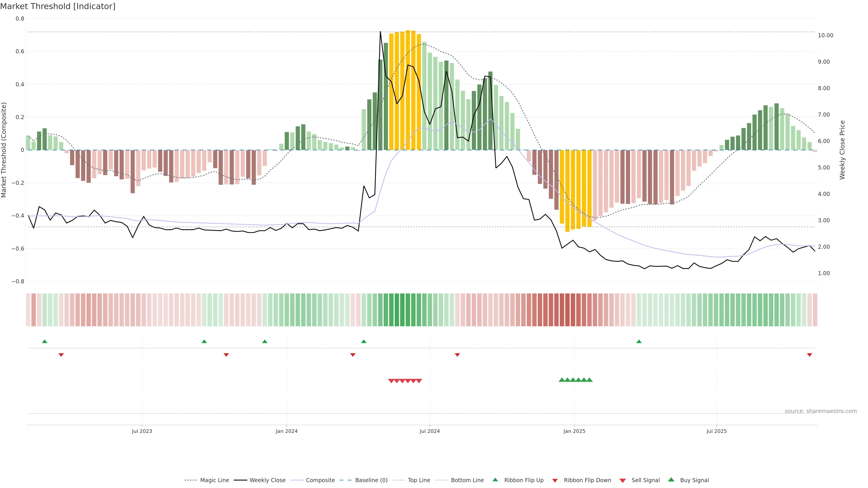Click the Jul 2025 x-axis label
The image size is (868, 488).
tap(716, 431)
